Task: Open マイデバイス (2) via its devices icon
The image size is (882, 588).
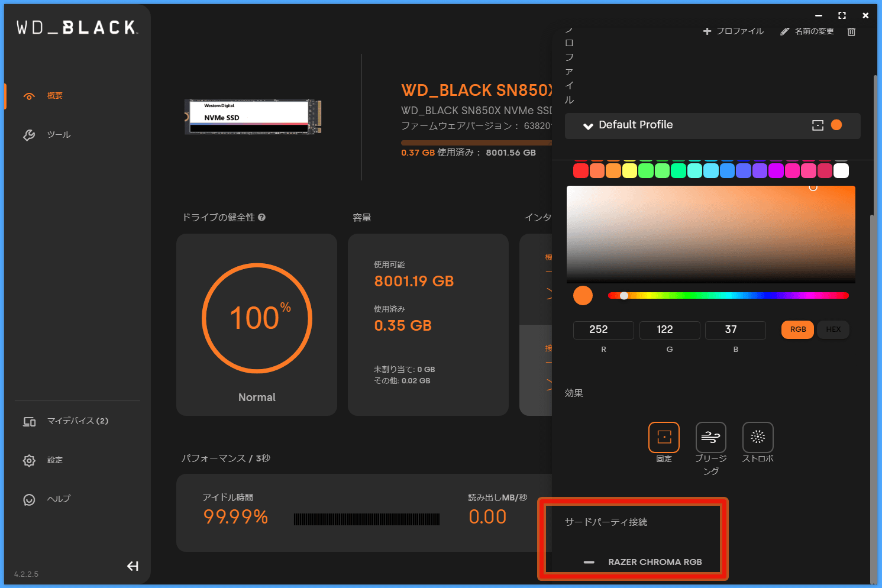Action: pos(29,421)
